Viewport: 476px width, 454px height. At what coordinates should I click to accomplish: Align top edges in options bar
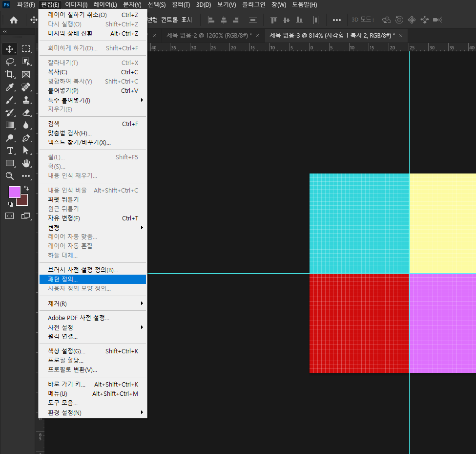(274, 20)
